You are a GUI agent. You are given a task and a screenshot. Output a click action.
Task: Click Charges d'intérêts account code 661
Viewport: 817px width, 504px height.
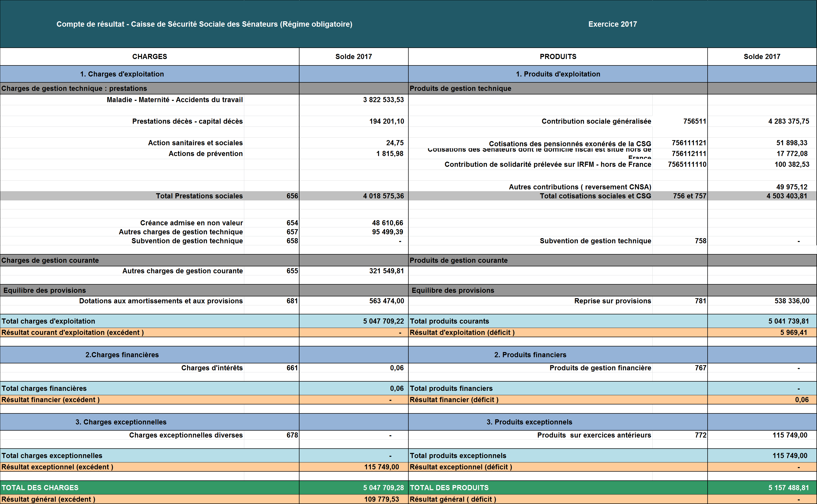pos(292,368)
